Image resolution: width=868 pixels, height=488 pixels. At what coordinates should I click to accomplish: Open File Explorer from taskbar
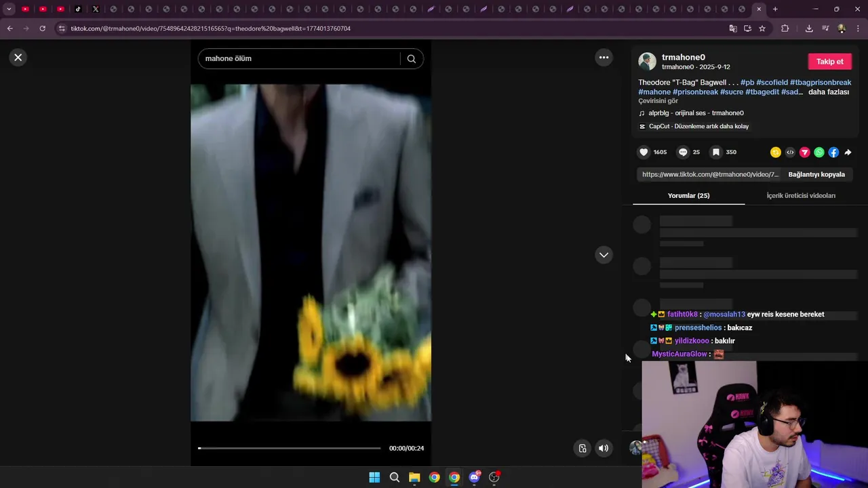[x=414, y=477]
